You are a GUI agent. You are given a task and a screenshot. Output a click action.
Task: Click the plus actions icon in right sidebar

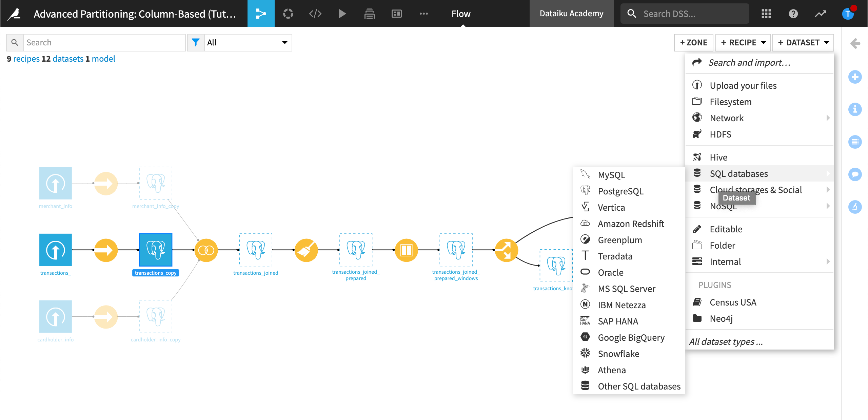[855, 77]
